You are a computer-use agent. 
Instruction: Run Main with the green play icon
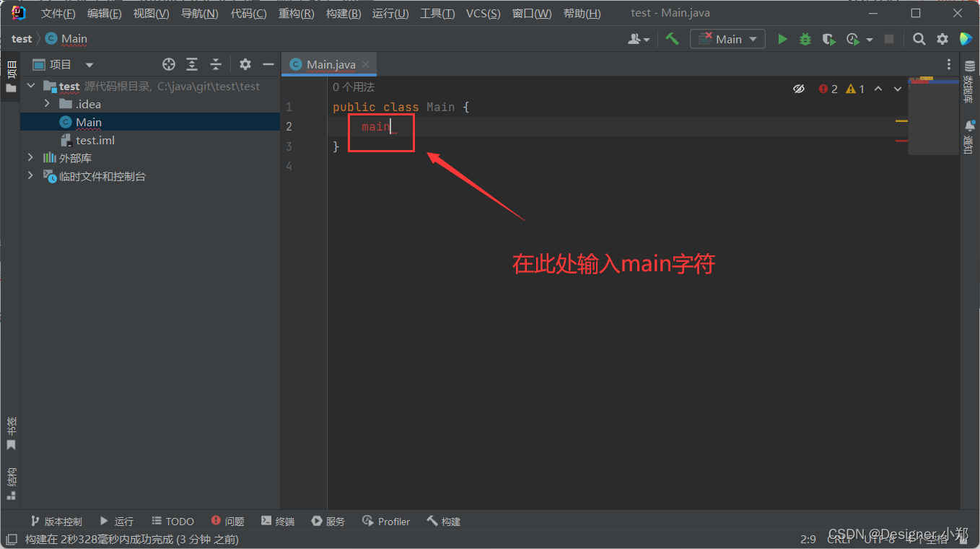point(782,39)
